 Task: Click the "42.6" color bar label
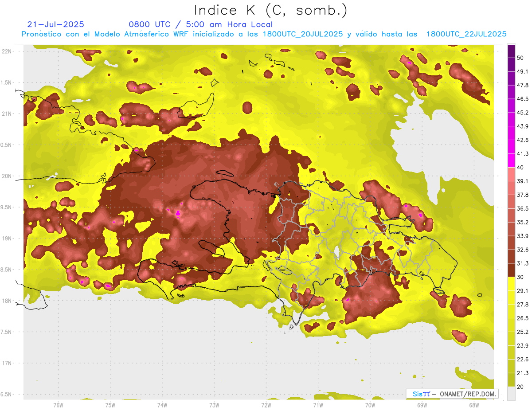[523, 140]
